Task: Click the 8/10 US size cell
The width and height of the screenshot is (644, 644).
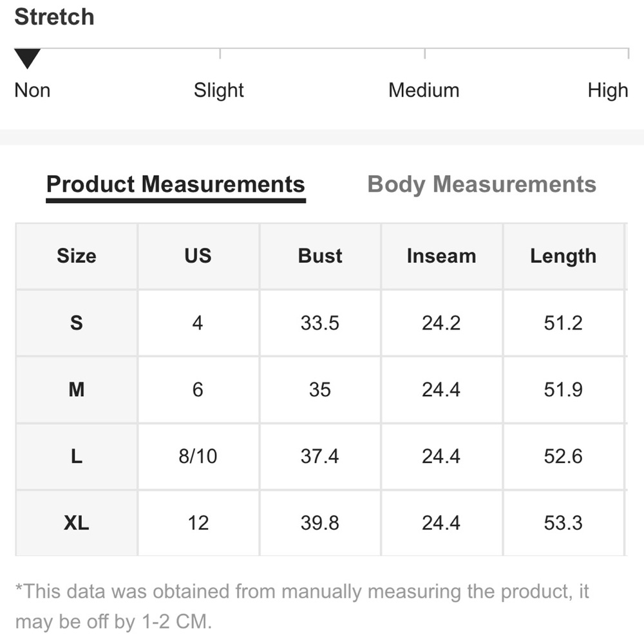Action: pyautogui.click(x=198, y=457)
